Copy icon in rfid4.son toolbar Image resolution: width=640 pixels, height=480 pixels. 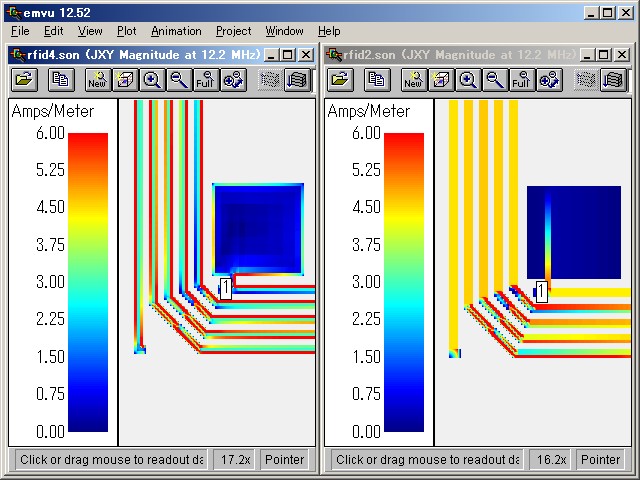click(x=61, y=80)
